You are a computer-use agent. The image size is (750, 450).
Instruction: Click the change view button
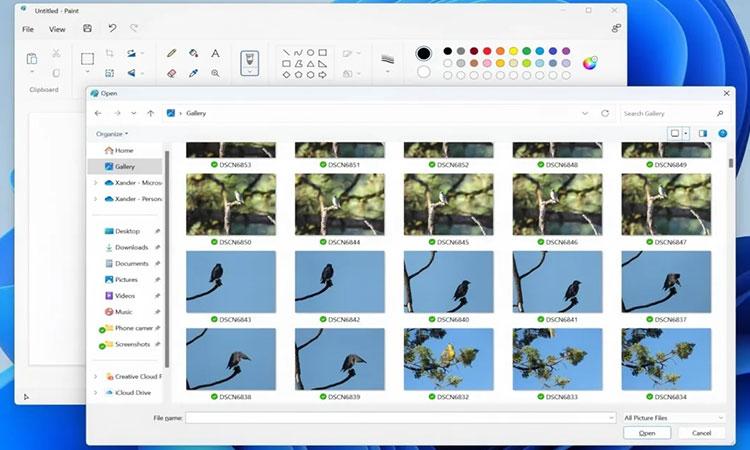click(x=675, y=133)
